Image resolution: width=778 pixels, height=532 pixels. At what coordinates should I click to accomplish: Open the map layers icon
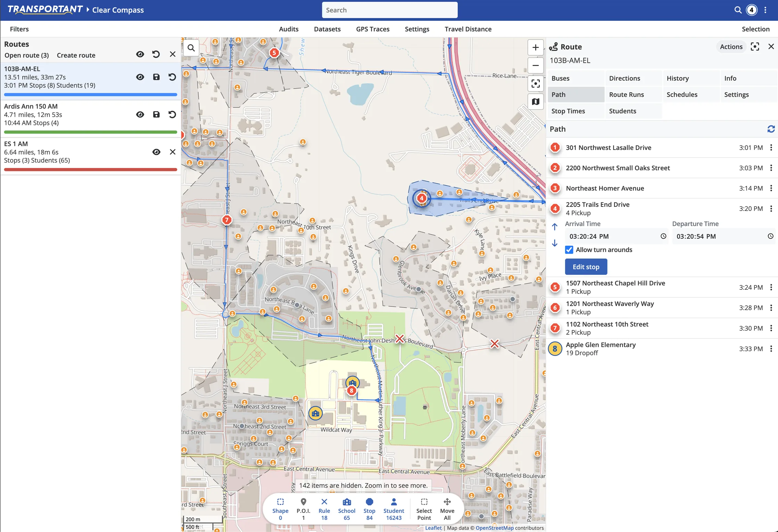coord(536,102)
